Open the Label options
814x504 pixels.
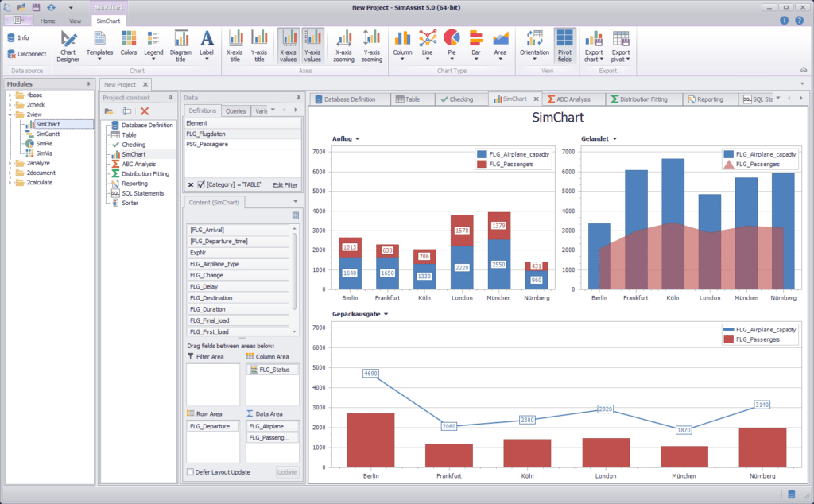207,46
